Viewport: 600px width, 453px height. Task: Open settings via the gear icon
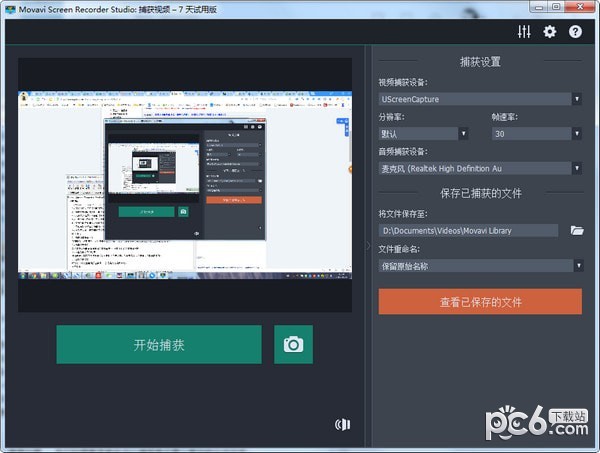tap(549, 32)
